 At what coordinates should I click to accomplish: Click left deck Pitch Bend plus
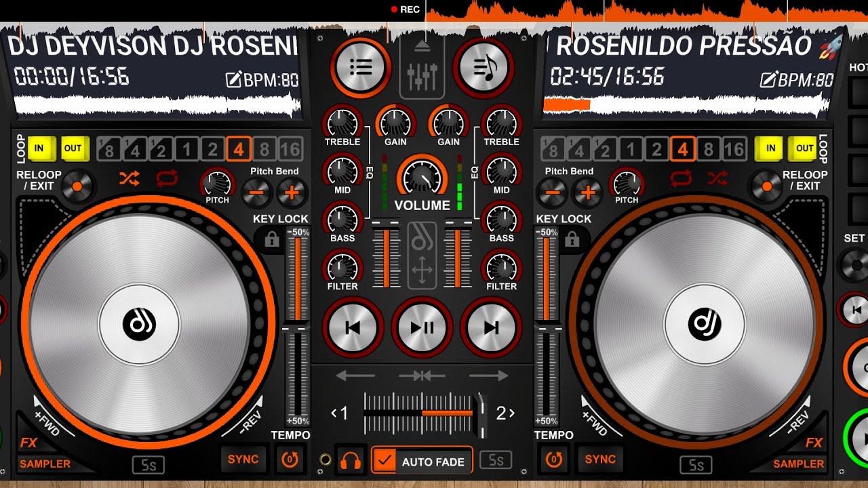click(292, 193)
